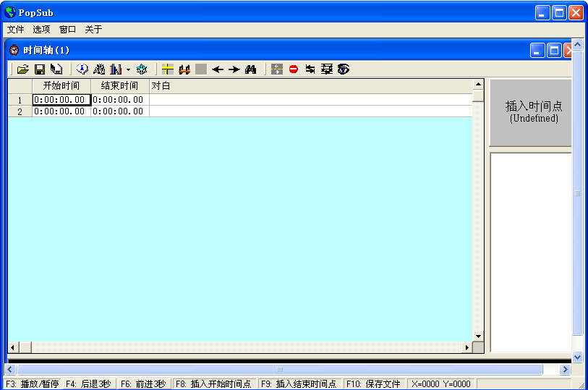Image resolution: width=588 pixels, height=390 pixels.
Task: Click the stacked lines alignment icon
Action: click(327, 69)
